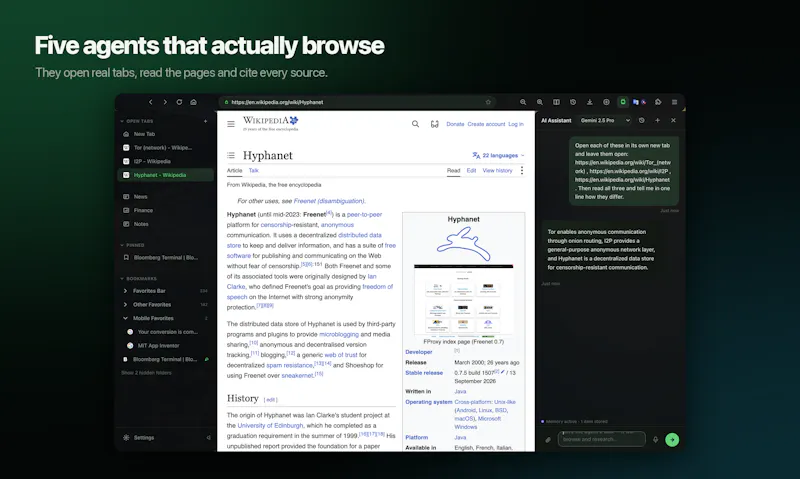Open the extensions puzzle icon
Screen dimensions: 800x479
click(x=658, y=102)
